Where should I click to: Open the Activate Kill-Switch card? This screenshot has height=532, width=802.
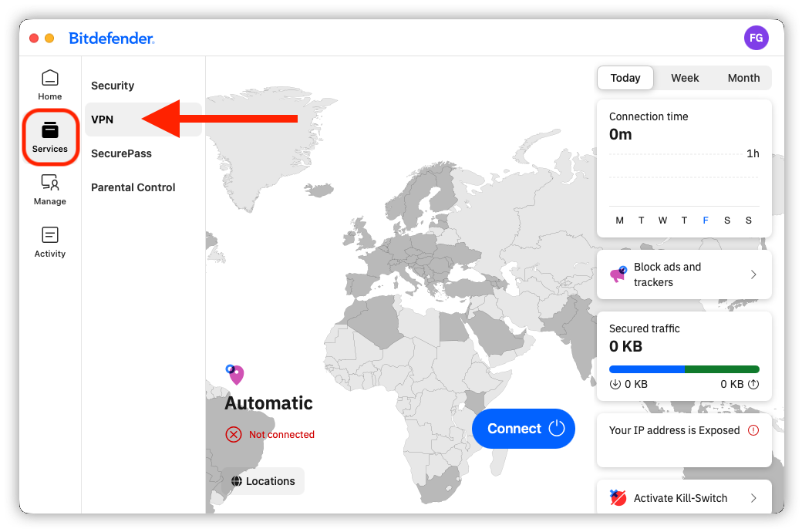(684, 497)
